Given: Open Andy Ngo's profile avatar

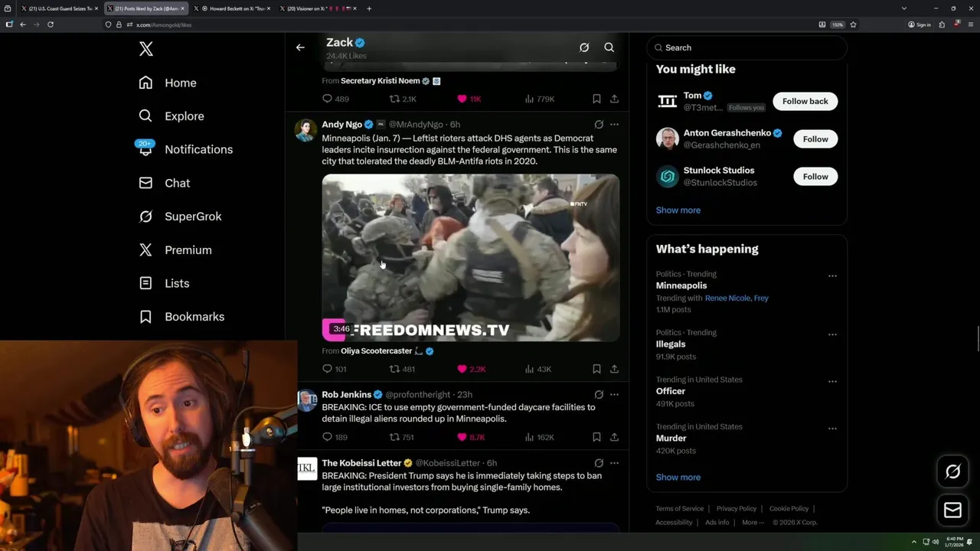Looking at the screenshot, I should click(306, 130).
